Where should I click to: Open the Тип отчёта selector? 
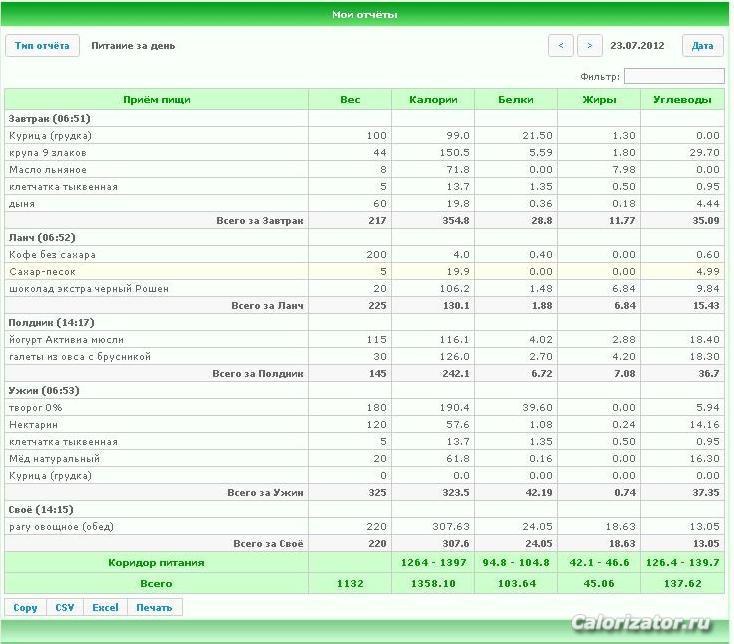(x=42, y=46)
